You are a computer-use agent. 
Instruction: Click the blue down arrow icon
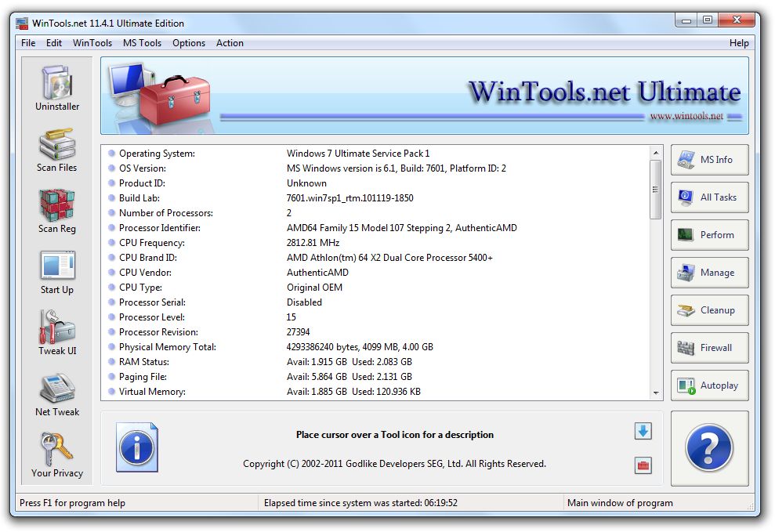click(x=643, y=431)
